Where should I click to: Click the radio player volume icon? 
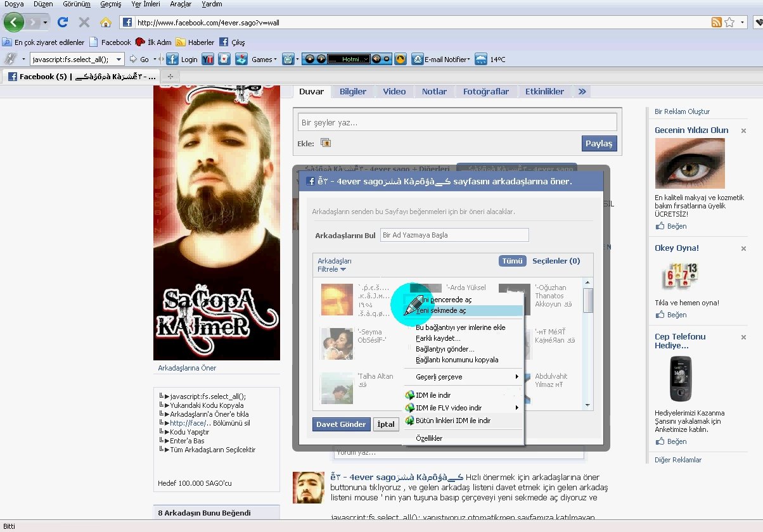point(377,59)
